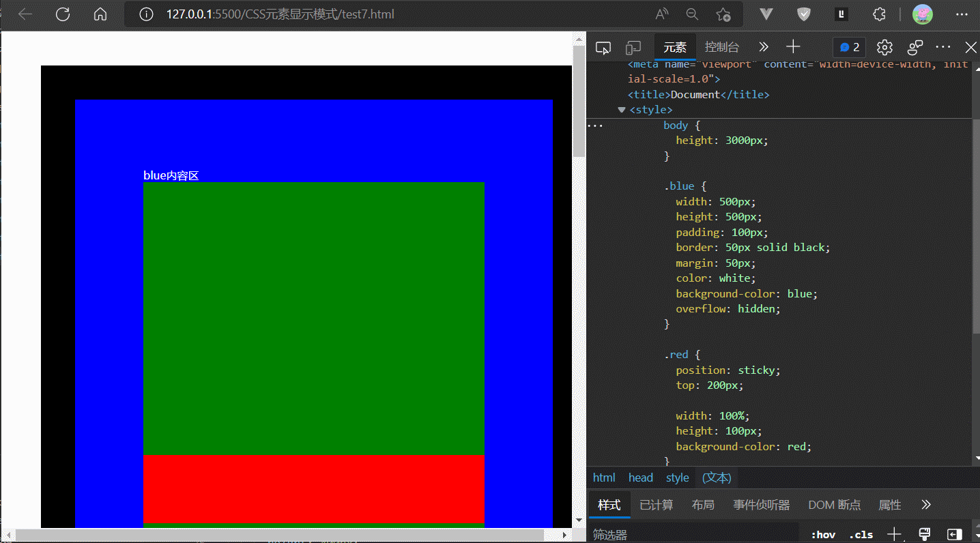
Task: Click the horizontal scrollbar left arrow
Action: (8, 535)
